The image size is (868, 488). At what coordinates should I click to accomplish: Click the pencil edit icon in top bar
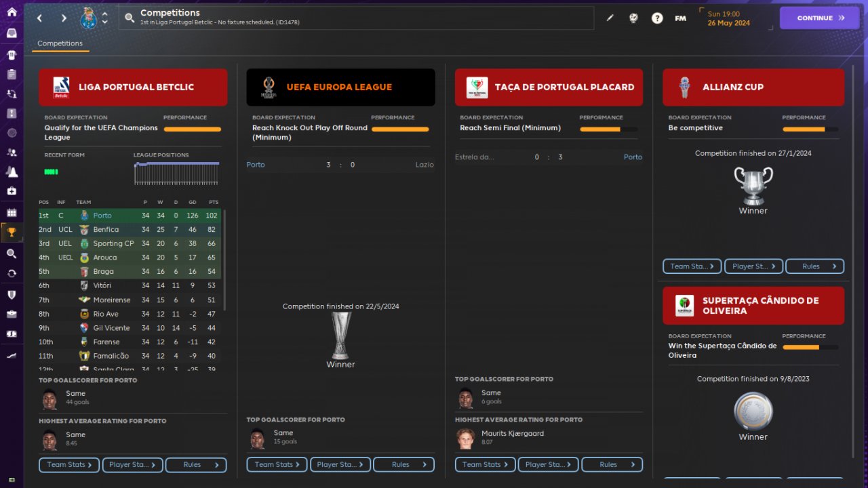[x=610, y=18]
